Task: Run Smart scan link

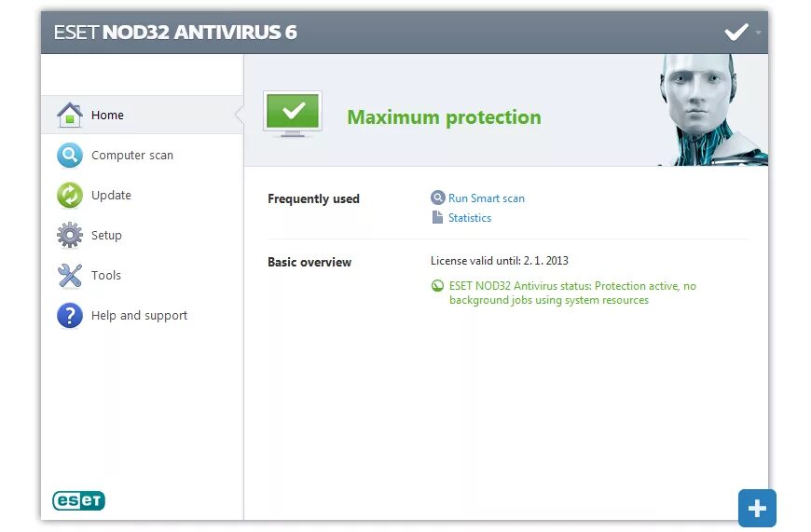Action: pyautogui.click(x=487, y=198)
